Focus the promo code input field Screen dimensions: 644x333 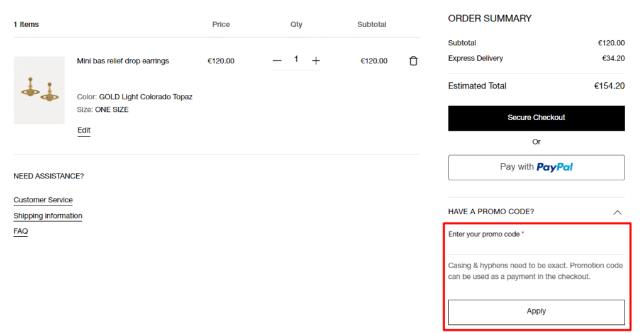(x=536, y=247)
